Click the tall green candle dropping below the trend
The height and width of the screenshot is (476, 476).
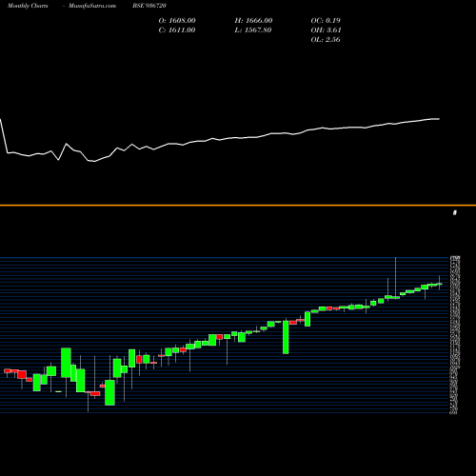coord(286,337)
